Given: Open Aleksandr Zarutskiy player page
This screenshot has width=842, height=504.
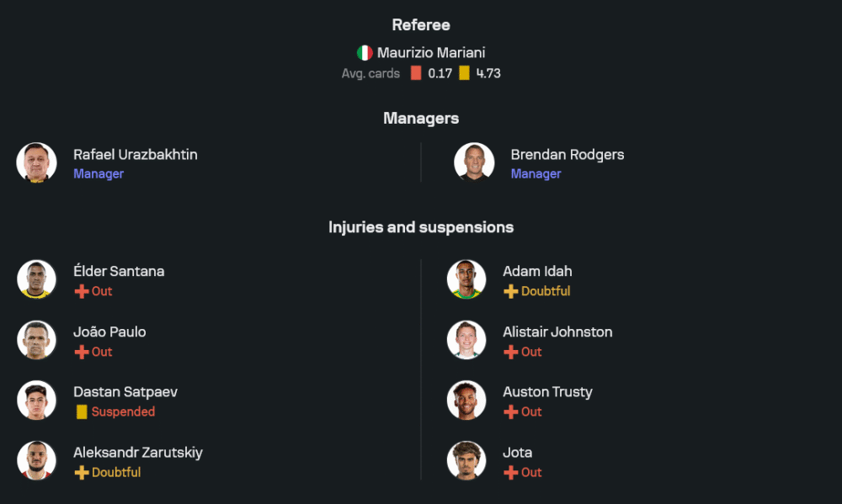Looking at the screenshot, I should pos(138,453).
